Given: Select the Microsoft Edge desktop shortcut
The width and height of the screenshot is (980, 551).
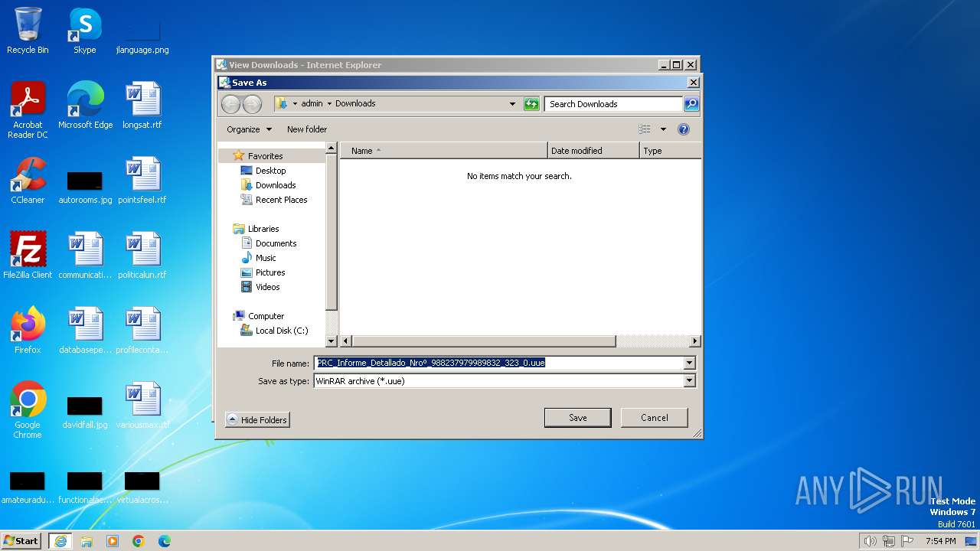Looking at the screenshot, I should pos(85,106).
